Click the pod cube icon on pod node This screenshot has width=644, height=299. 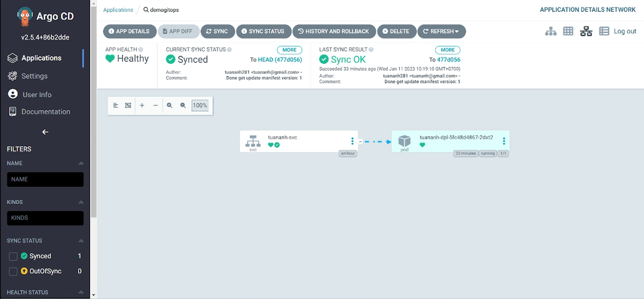tap(404, 141)
